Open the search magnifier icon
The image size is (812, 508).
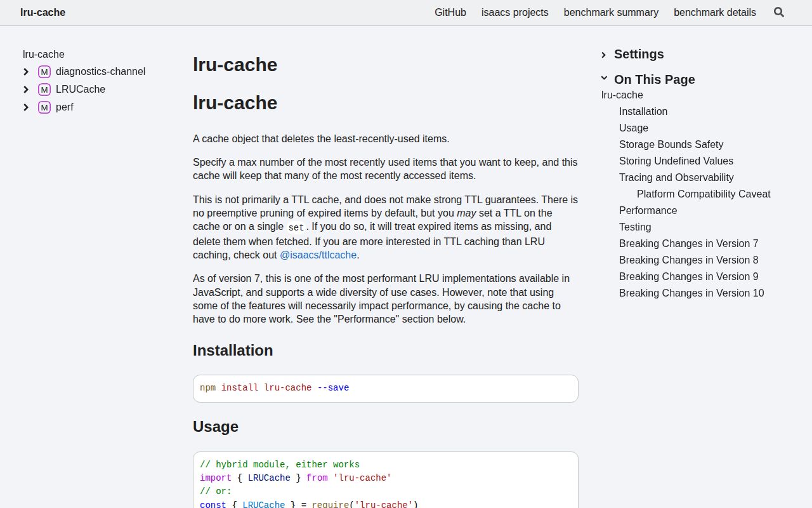pos(779,12)
